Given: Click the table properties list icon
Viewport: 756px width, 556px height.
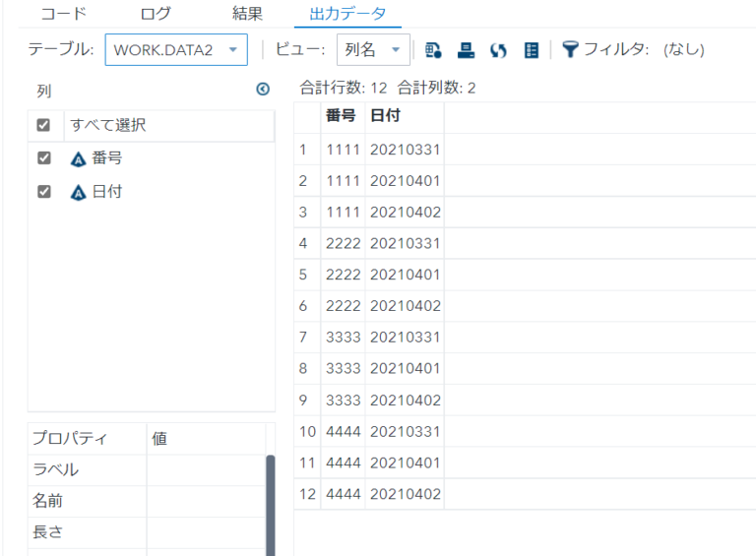Looking at the screenshot, I should pyautogui.click(x=531, y=49).
